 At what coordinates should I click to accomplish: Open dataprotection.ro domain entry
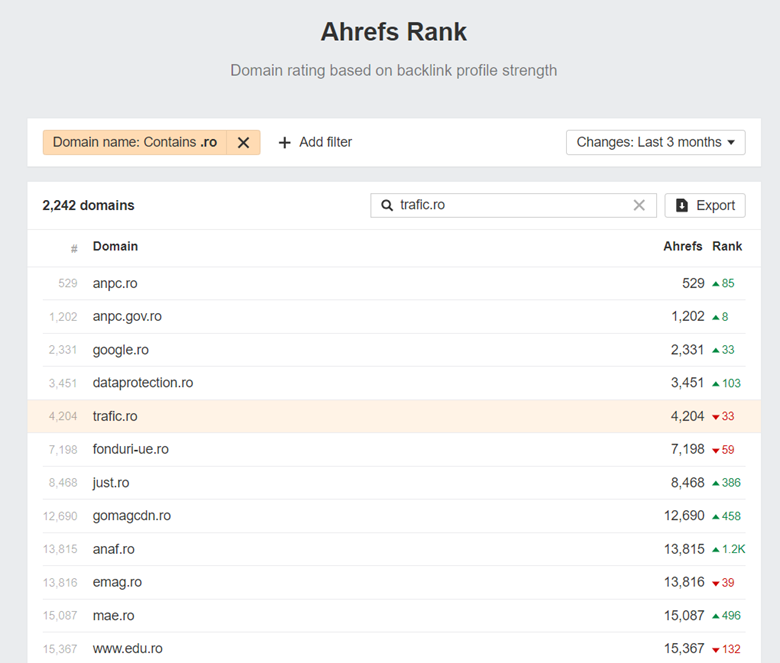pos(143,383)
